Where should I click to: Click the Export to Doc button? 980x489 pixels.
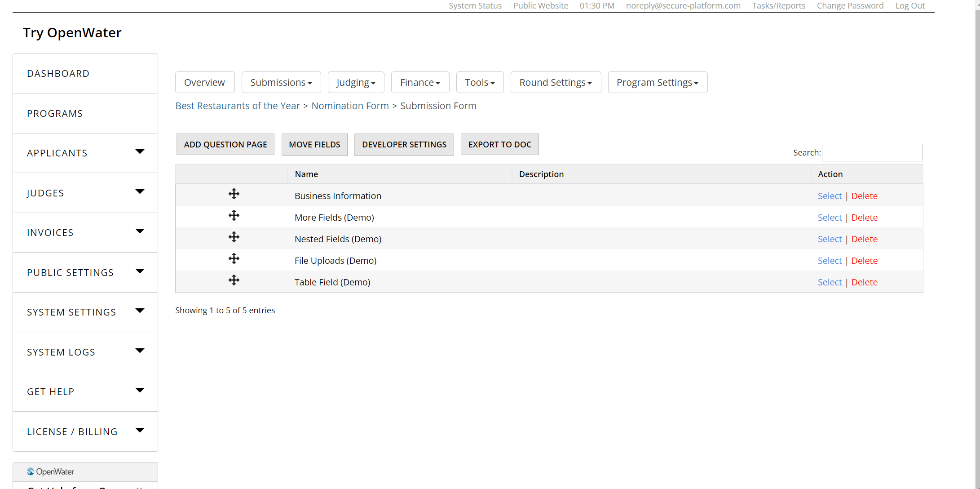coord(499,144)
